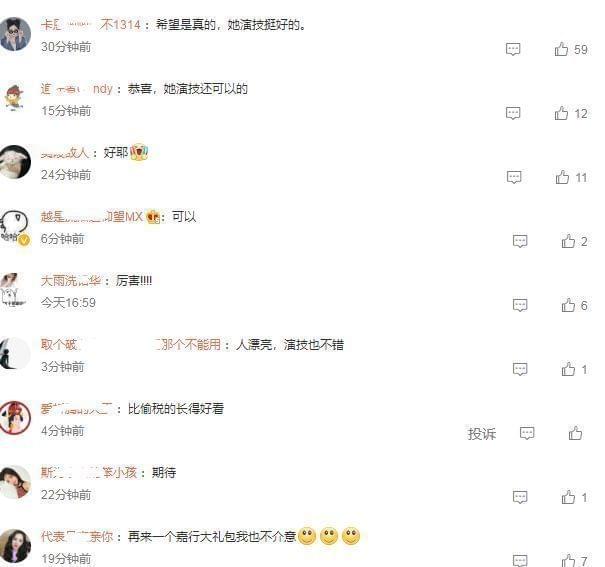The height and width of the screenshot is (567, 605).
Task: Open the avatar beside the 30分钟前 comment
Action: (15, 34)
